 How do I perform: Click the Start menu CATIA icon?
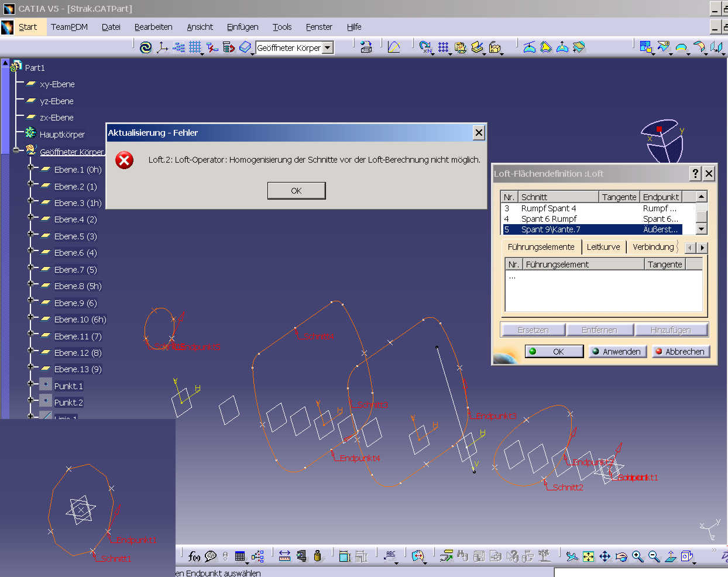[x=8, y=27]
